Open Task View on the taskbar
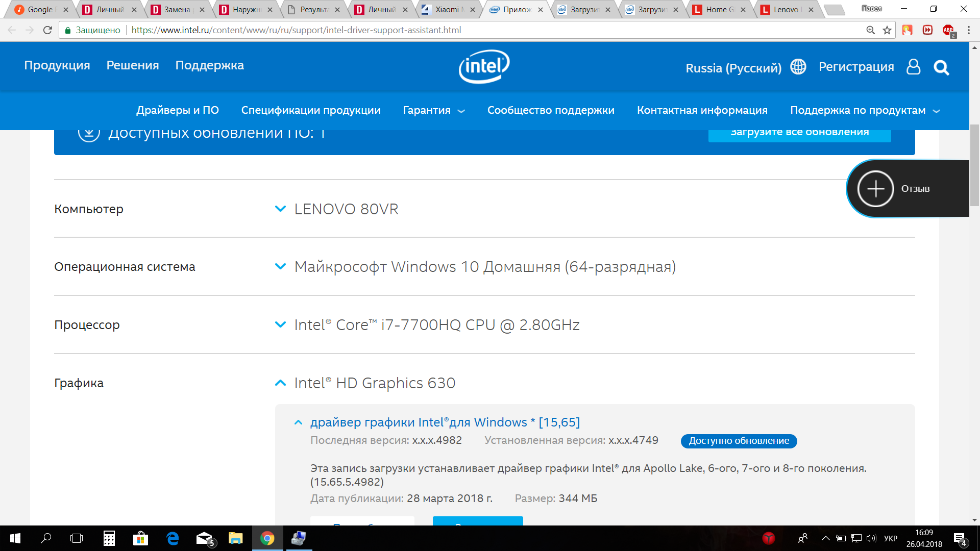Screen dimensions: 980x551 (x=77, y=538)
